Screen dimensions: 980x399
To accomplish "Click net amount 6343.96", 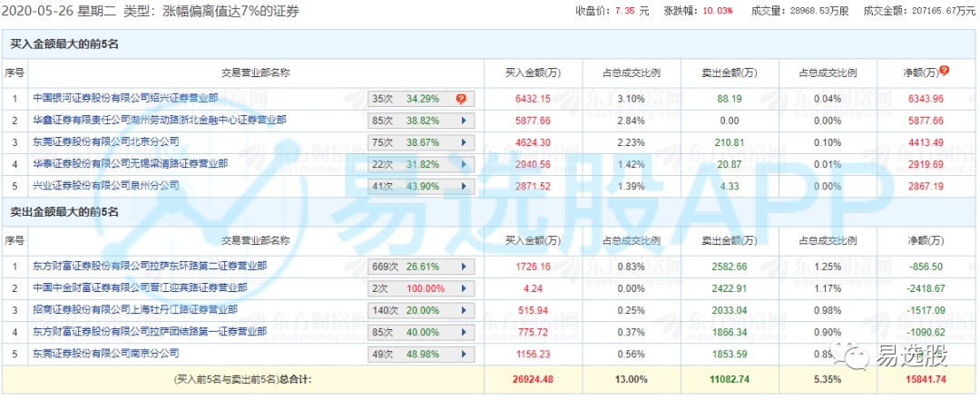I will (x=925, y=99).
